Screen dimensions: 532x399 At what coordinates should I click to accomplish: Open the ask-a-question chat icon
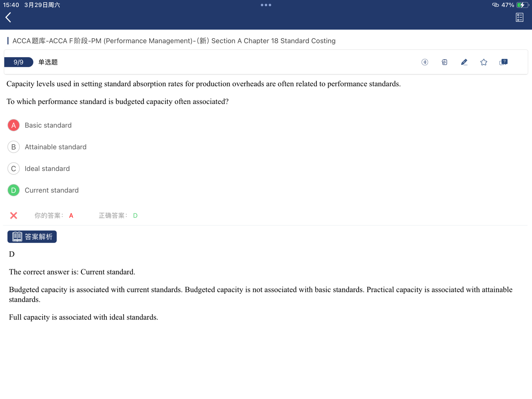point(503,62)
